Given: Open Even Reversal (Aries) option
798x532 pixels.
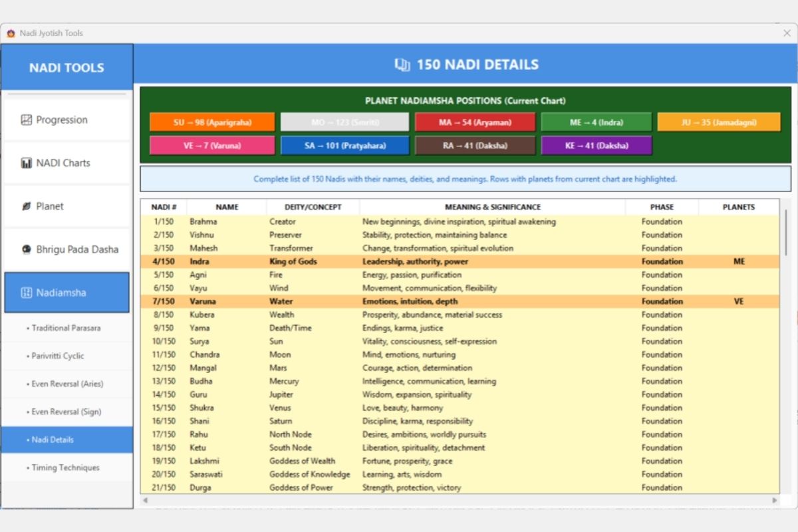Looking at the screenshot, I should [66, 384].
